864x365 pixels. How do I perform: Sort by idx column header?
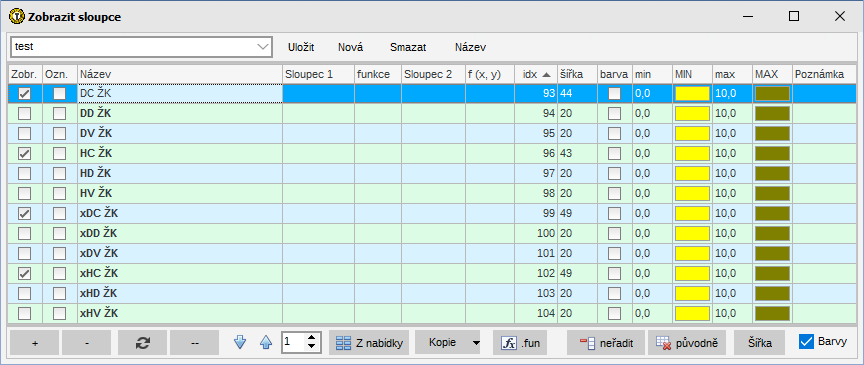click(x=536, y=74)
